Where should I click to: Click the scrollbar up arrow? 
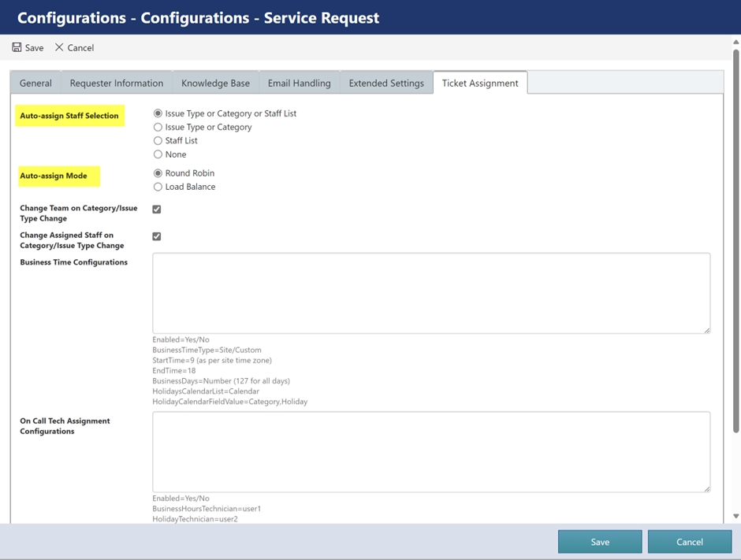(735, 43)
